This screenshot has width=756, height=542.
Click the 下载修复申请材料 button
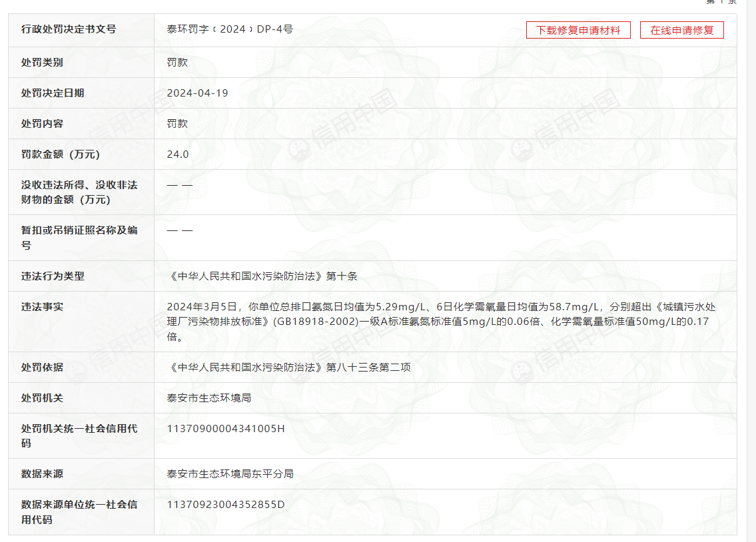coord(578,30)
